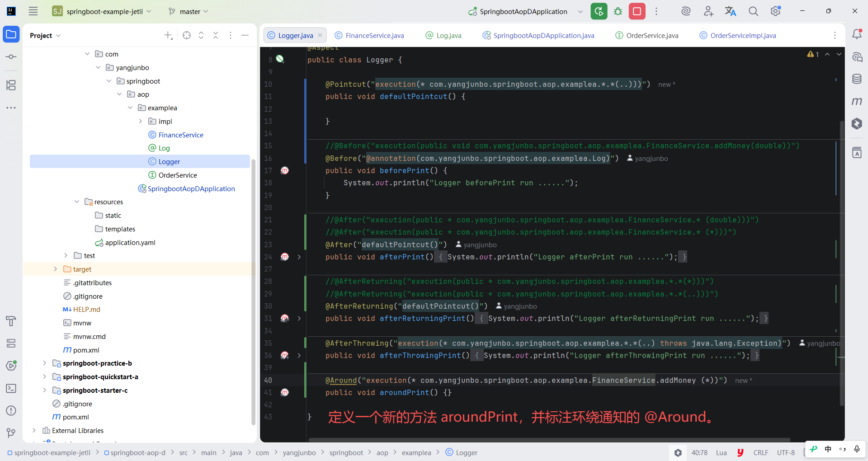The image size is (868, 461).
Task: Collapse all items in Project tree
Action: 216,35
